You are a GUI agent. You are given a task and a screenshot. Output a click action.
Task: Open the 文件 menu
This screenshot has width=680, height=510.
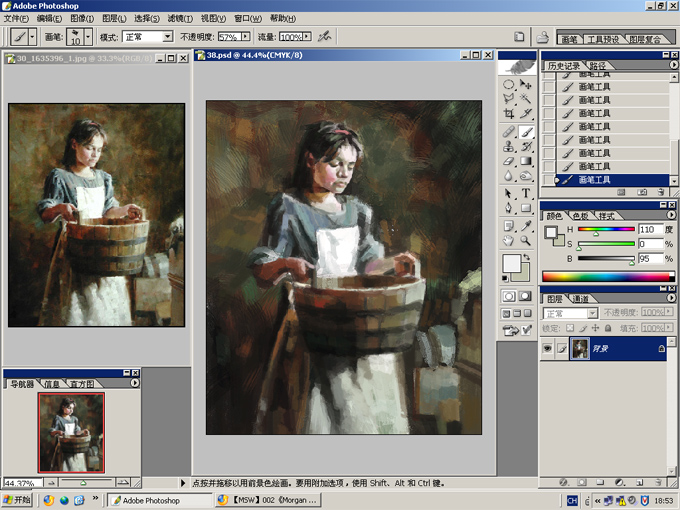(x=16, y=18)
